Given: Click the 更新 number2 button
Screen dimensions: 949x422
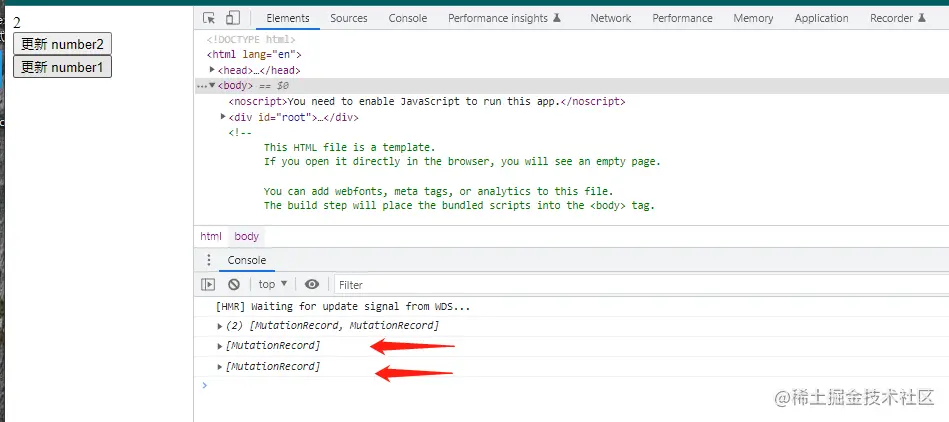Looking at the screenshot, I should pos(62,44).
